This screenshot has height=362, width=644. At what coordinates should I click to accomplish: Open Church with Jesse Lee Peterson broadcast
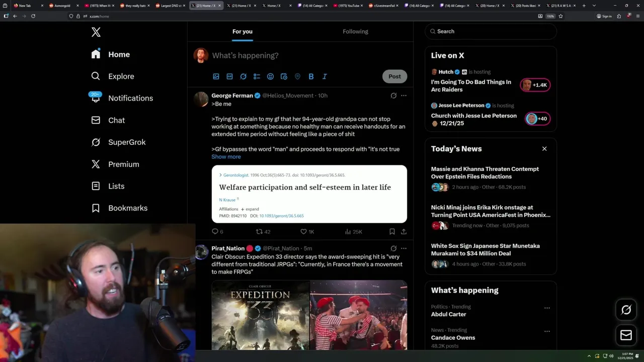pos(474,119)
